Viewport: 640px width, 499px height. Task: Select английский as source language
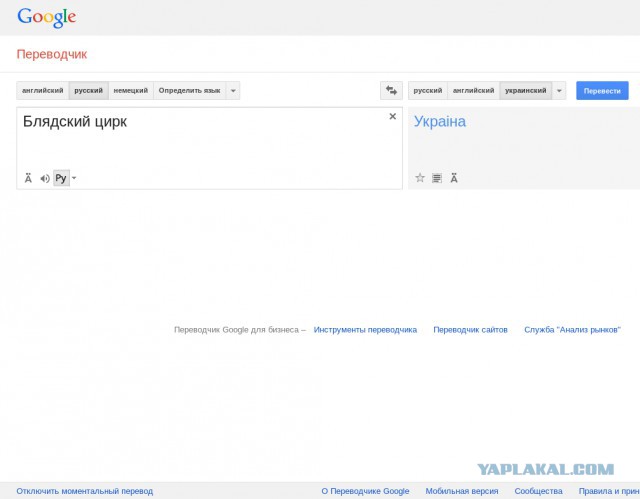pos(42,90)
